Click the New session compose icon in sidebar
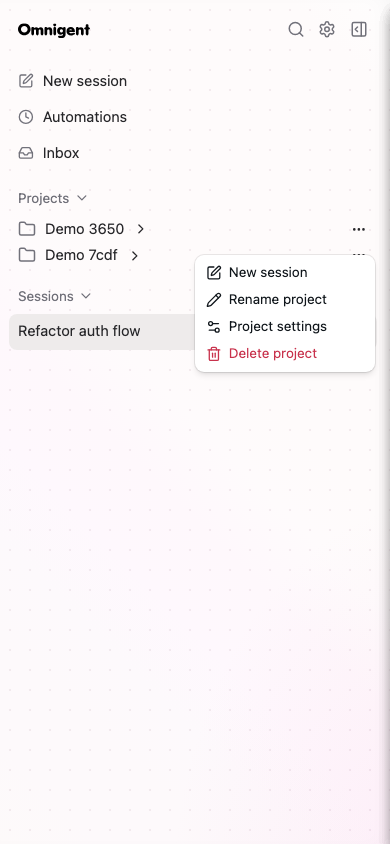Screen dimensions: 390x844 click(26, 81)
